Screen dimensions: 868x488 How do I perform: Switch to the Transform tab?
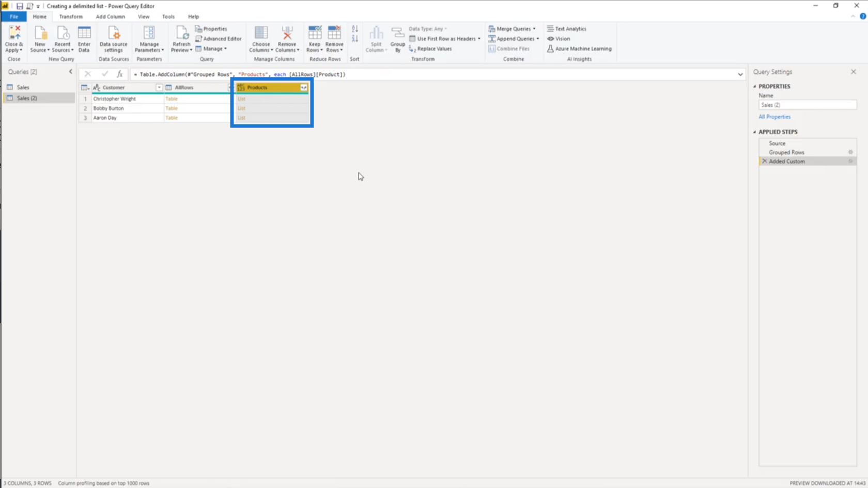(x=71, y=17)
